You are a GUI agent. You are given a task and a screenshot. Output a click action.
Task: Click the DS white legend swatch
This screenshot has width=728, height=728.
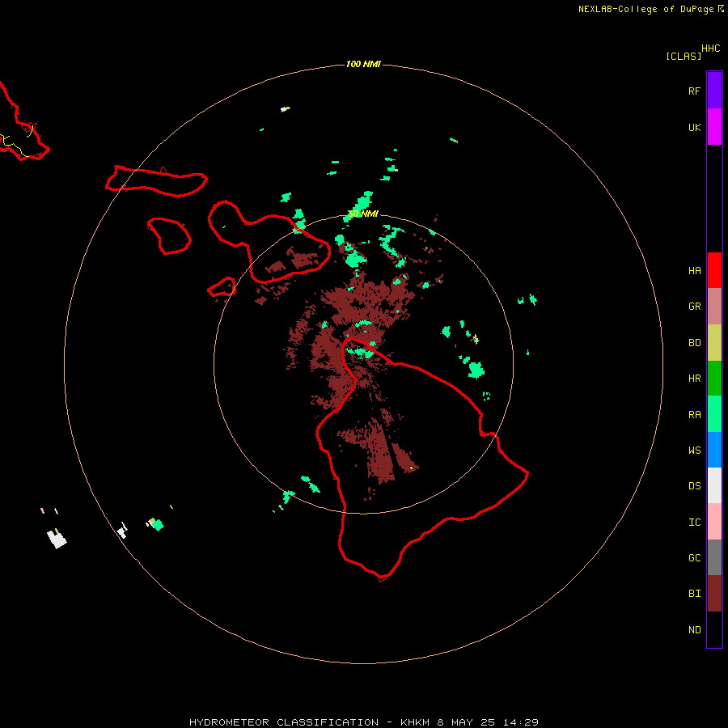714,485
